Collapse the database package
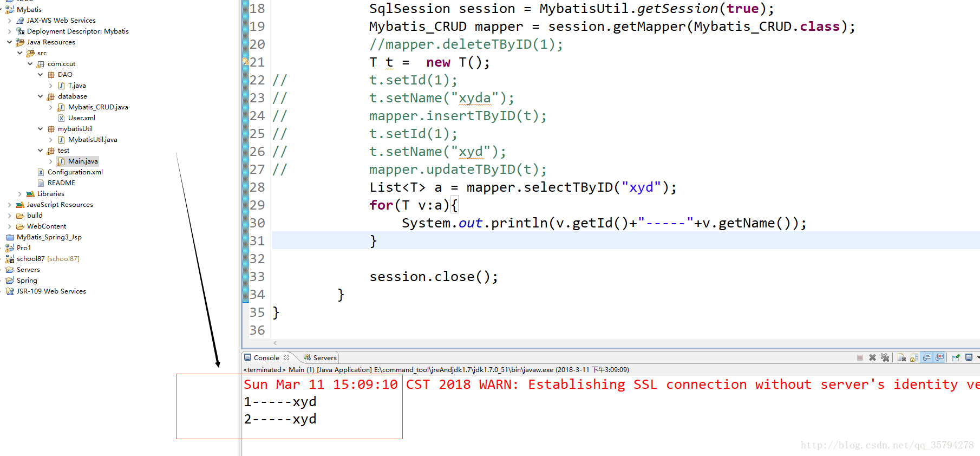Image resolution: width=980 pixels, height=456 pixels. pos(40,96)
